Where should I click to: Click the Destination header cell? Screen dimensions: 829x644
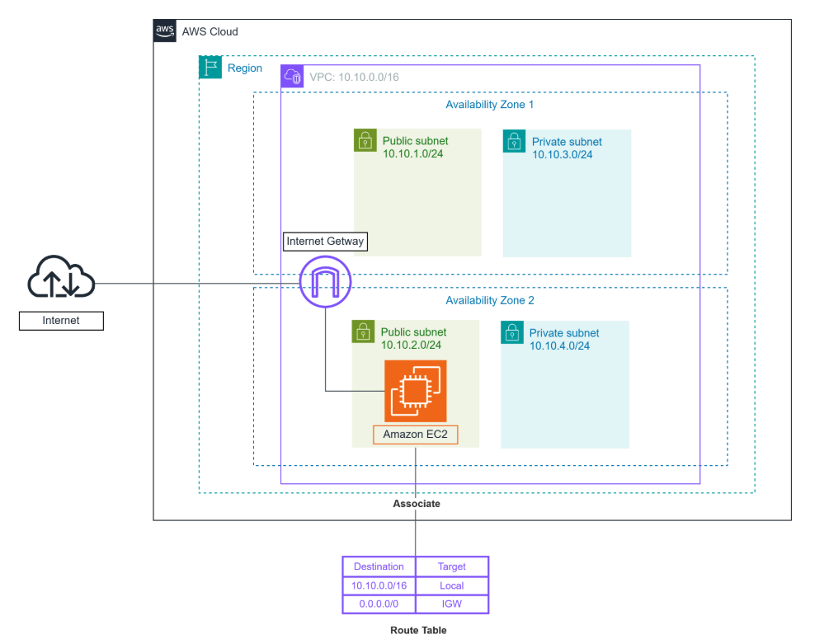[x=379, y=566]
